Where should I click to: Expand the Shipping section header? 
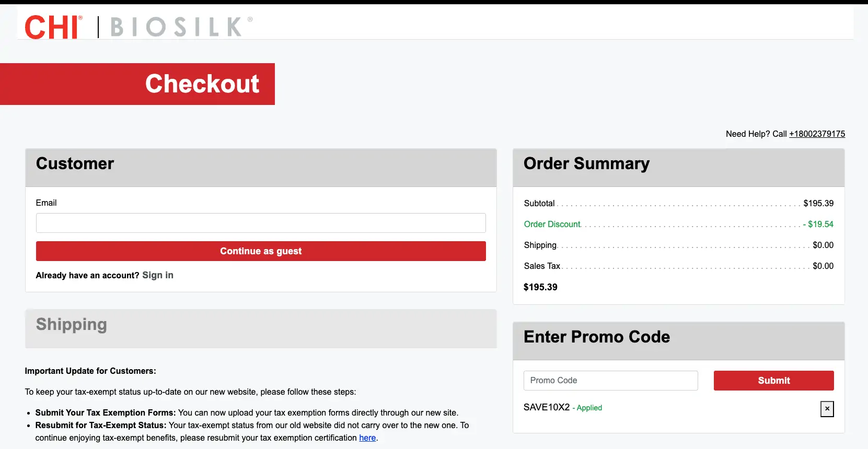click(72, 325)
